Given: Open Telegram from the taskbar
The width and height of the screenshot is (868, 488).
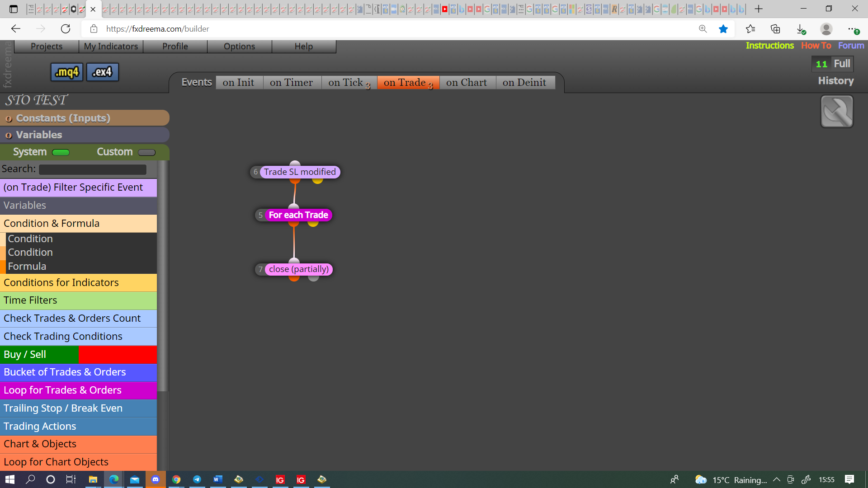Looking at the screenshot, I should coord(197,479).
